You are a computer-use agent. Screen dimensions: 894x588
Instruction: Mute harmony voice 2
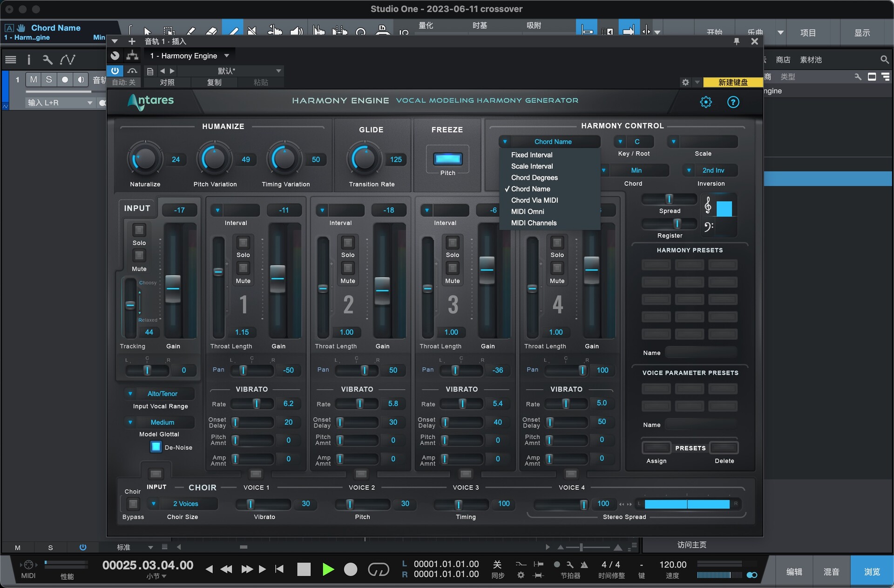348,268
